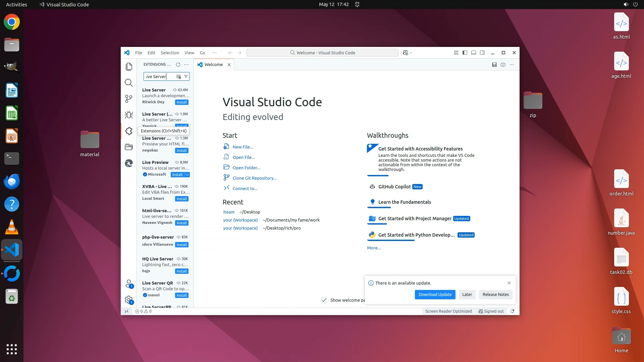Click the Clone Git Repository link

click(x=254, y=178)
